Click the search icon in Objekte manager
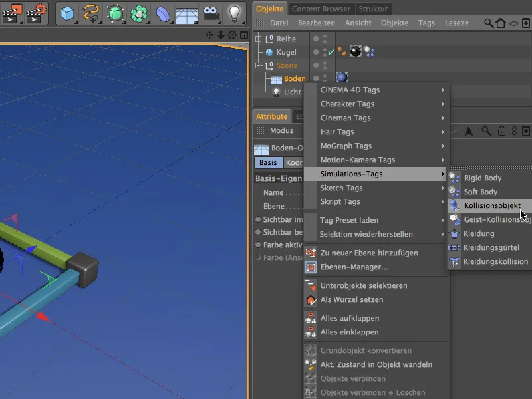This screenshot has width=532, height=399. point(489,23)
